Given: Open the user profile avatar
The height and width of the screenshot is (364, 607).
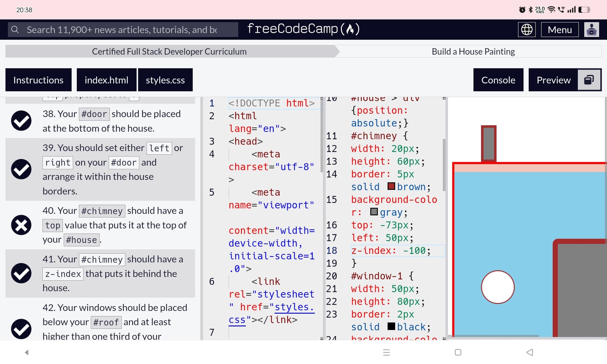Looking at the screenshot, I should (591, 30).
